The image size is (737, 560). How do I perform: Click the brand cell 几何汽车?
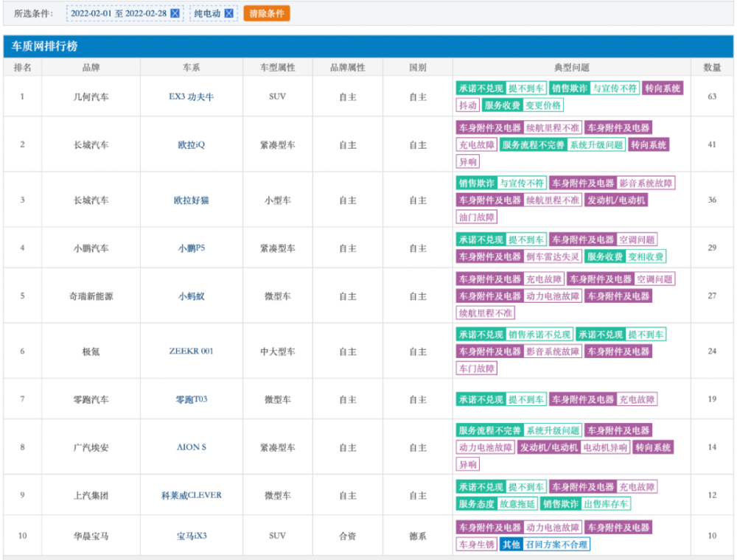91,97
